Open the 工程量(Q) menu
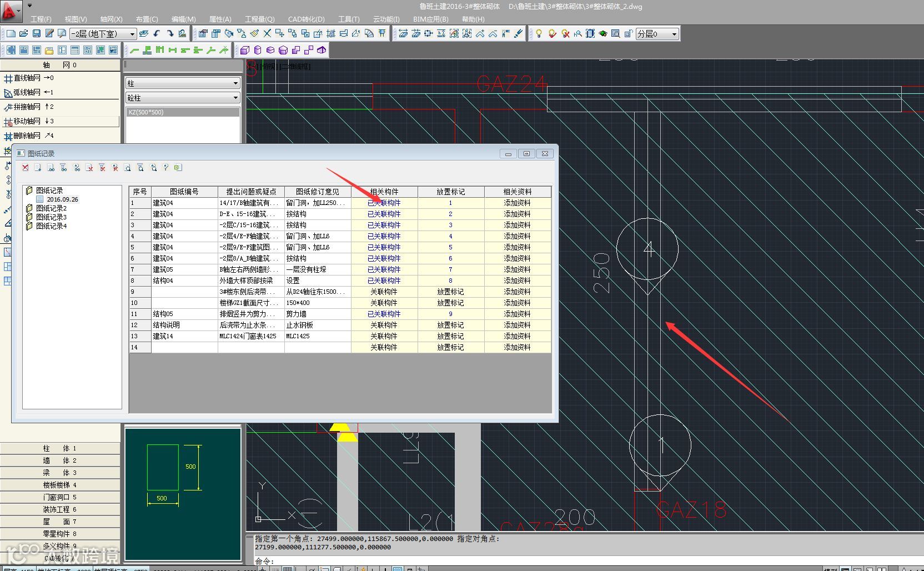924x571 pixels. [x=260, y=19]
